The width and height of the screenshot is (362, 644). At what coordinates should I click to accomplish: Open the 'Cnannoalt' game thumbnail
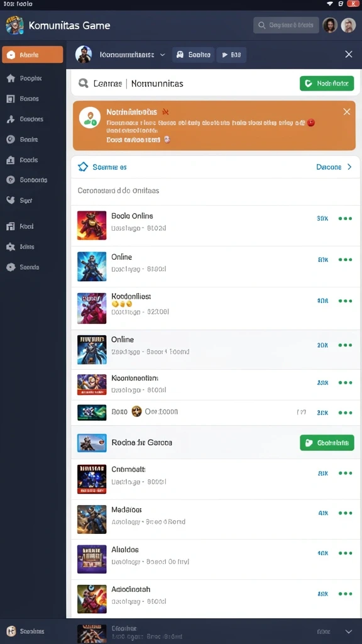coord(92,479)
